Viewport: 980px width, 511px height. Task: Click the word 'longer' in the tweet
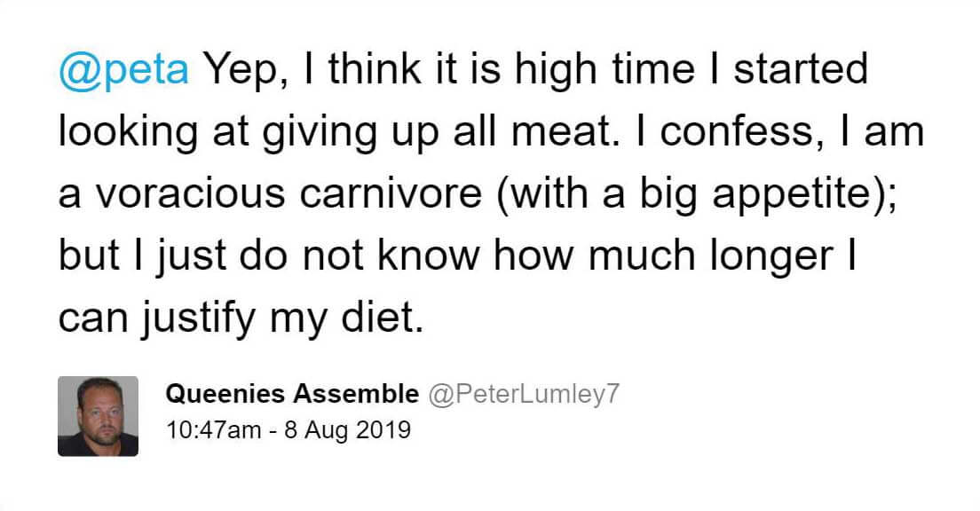[771, 257]
